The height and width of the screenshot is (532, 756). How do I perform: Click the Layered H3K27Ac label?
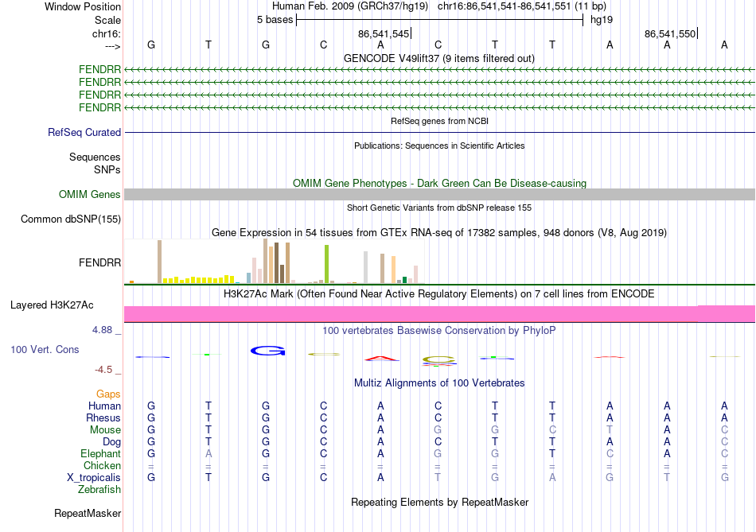(52, 305)
